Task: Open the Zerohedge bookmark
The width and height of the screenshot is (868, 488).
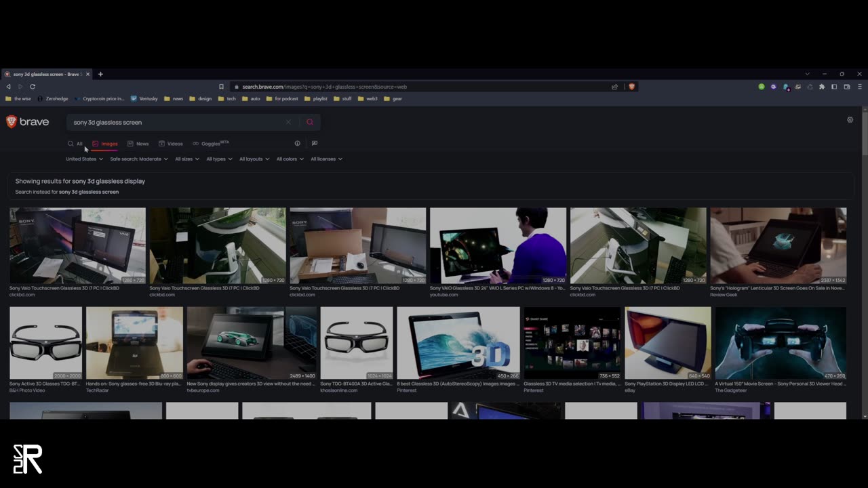Action: coord(53,99)
